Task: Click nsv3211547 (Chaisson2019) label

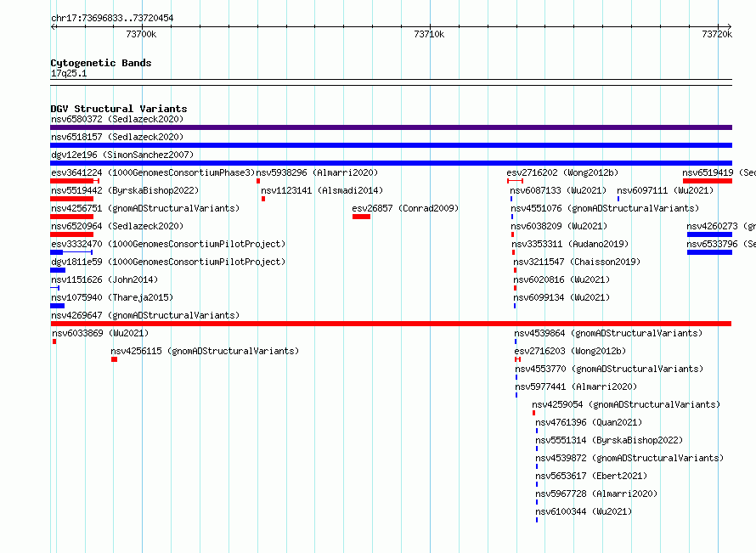Action: click(x=577, y=262)
